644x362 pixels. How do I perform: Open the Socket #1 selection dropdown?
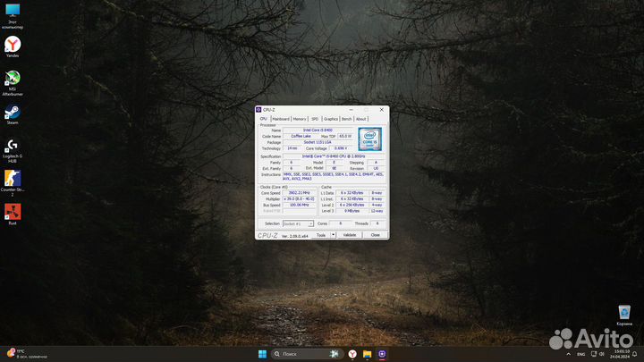pyautogui.click(x=298, y=223)
